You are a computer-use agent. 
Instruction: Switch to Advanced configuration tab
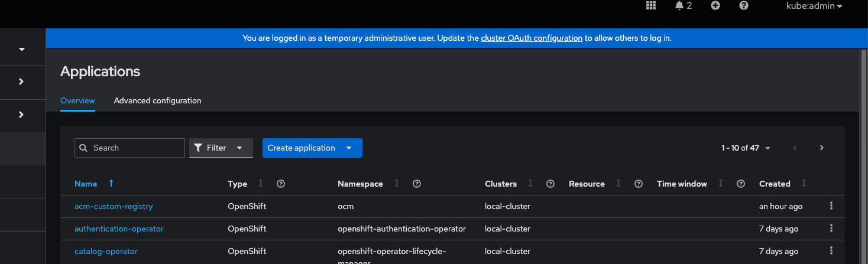click(157, 101)
